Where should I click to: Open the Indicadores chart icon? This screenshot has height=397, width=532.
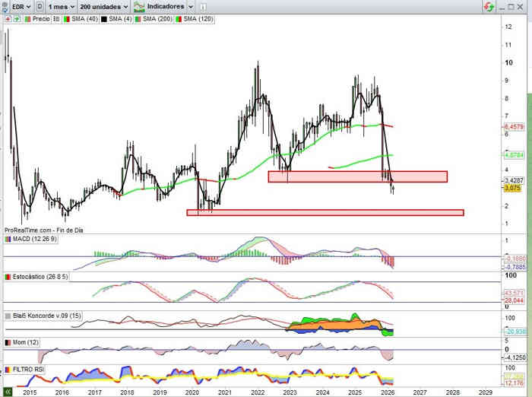point(138,6)
